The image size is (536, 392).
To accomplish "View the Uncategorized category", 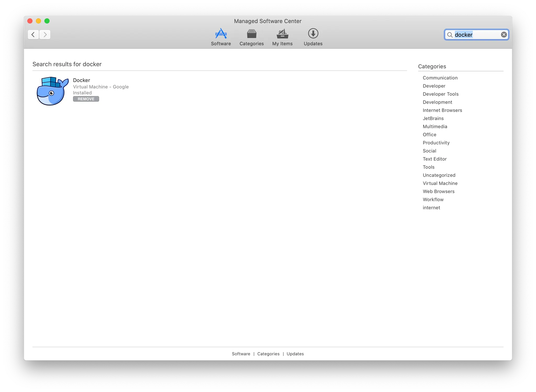I will [x=439, y=175].
